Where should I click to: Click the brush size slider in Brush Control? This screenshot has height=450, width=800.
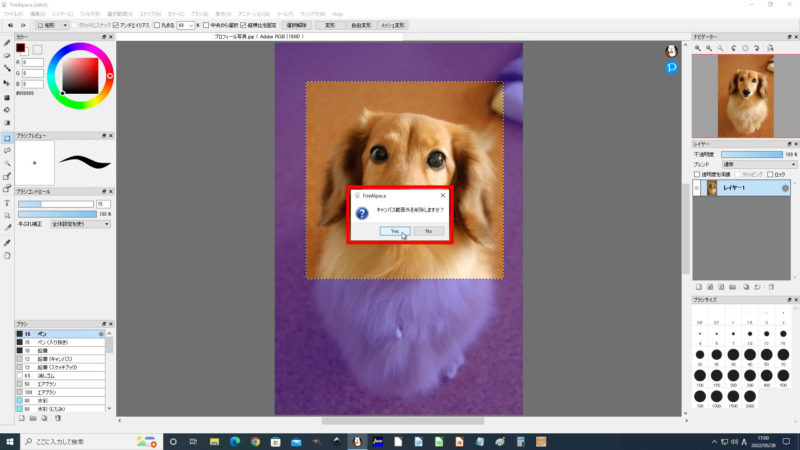[56, 204]
